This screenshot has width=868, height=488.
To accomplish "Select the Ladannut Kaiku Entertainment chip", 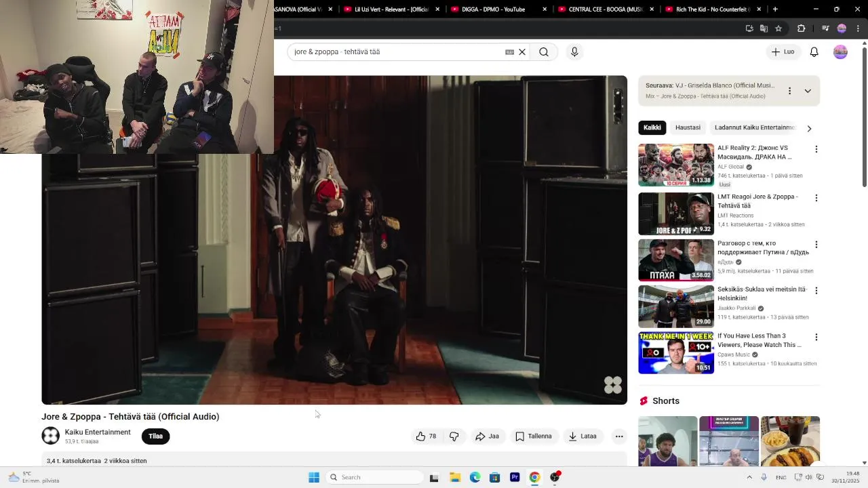I will [x=754, y=127].
